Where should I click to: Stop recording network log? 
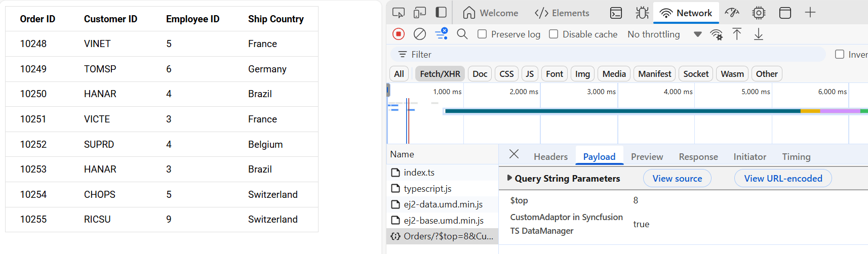coord(399,34)
